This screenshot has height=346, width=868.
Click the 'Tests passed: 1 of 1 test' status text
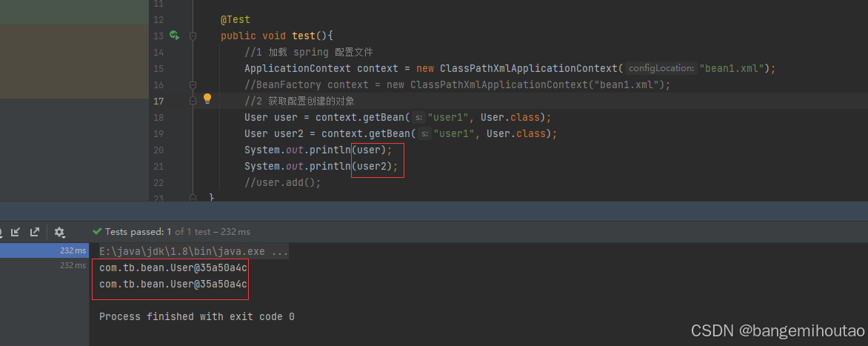[177, 231]
